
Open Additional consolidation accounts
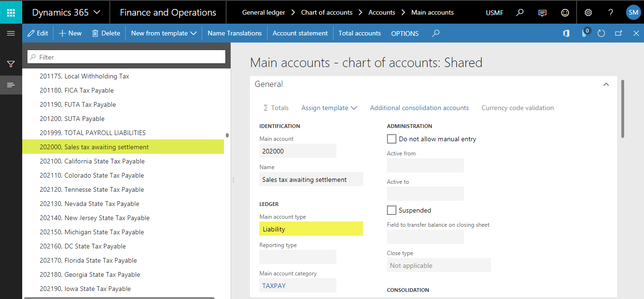coord(419,108)
